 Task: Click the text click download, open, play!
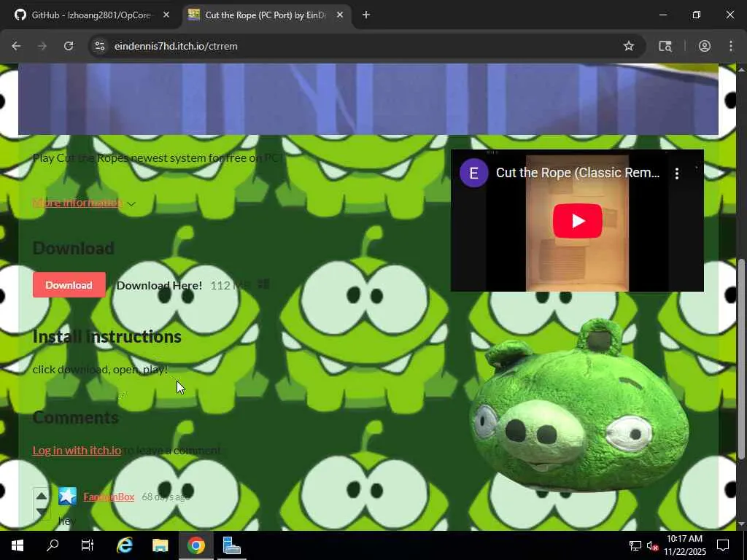100,370
